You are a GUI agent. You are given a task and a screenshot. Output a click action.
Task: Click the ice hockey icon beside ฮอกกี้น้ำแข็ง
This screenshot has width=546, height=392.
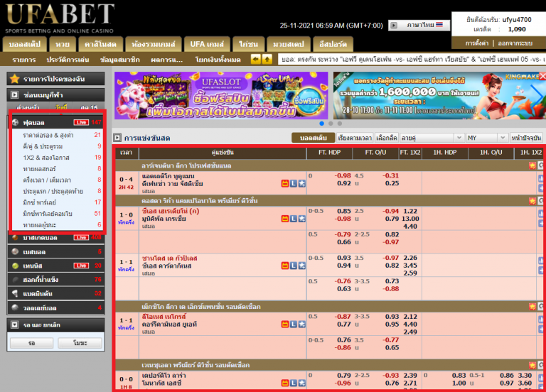pos(15,280)
